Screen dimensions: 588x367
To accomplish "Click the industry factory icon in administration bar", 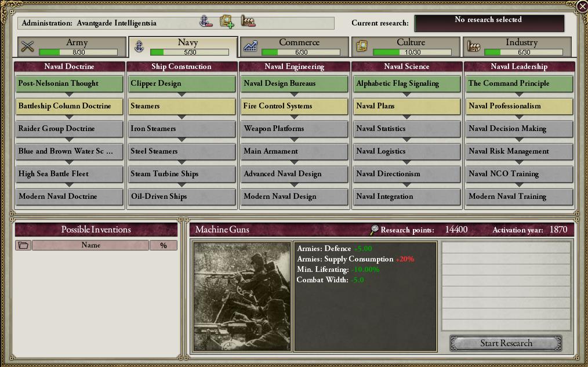I will click(248, 21).
